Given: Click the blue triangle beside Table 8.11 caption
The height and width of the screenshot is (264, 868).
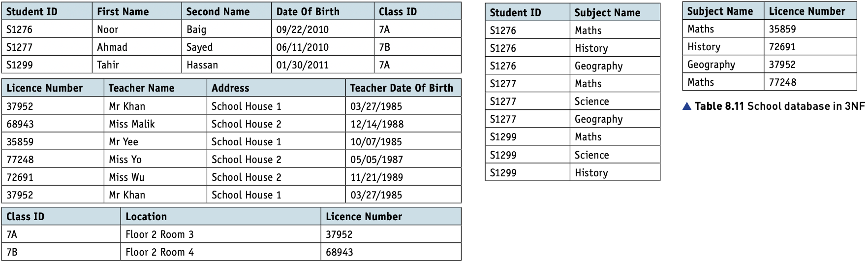Looking at the screenshot, I should [687, 106].
